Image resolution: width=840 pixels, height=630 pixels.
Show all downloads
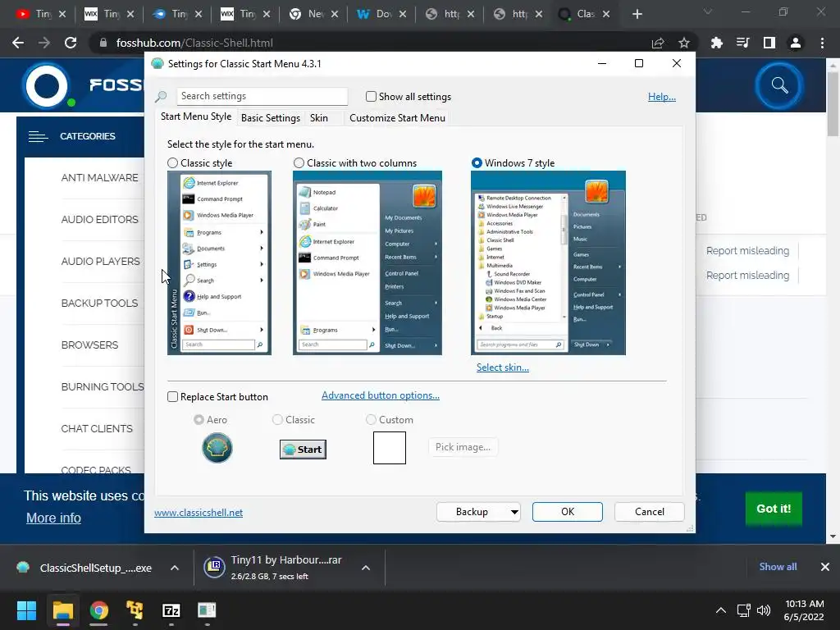coord(778,567)
